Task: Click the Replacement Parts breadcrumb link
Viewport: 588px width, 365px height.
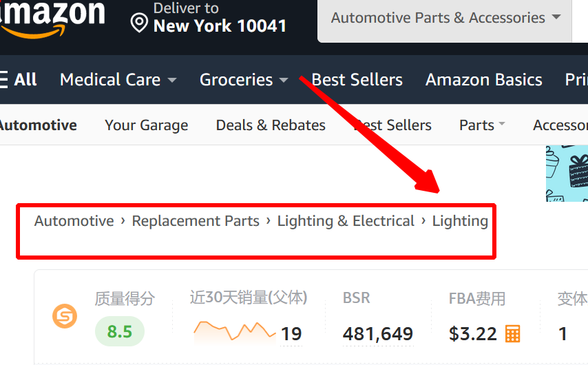Action: 196,221
